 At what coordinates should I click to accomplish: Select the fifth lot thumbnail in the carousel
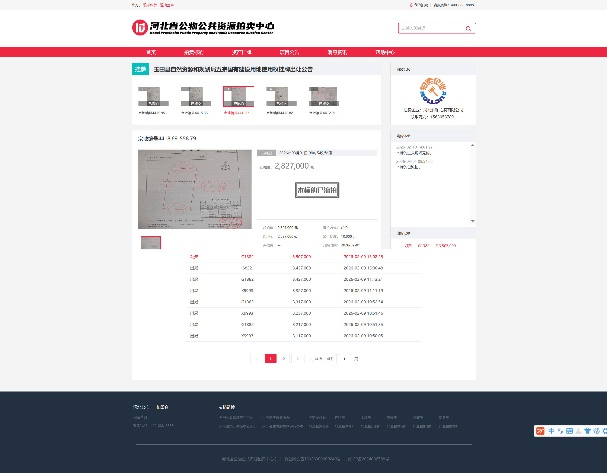coord(324,96)
